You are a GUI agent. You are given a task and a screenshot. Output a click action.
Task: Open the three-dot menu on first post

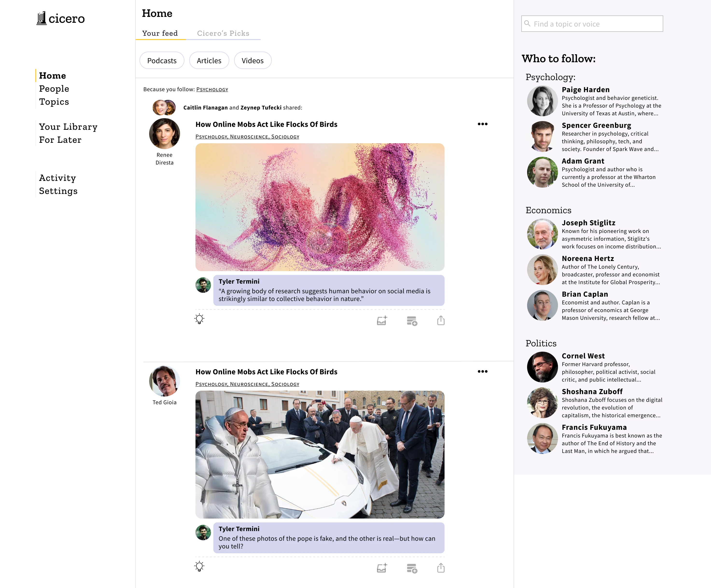pos(482,124)
